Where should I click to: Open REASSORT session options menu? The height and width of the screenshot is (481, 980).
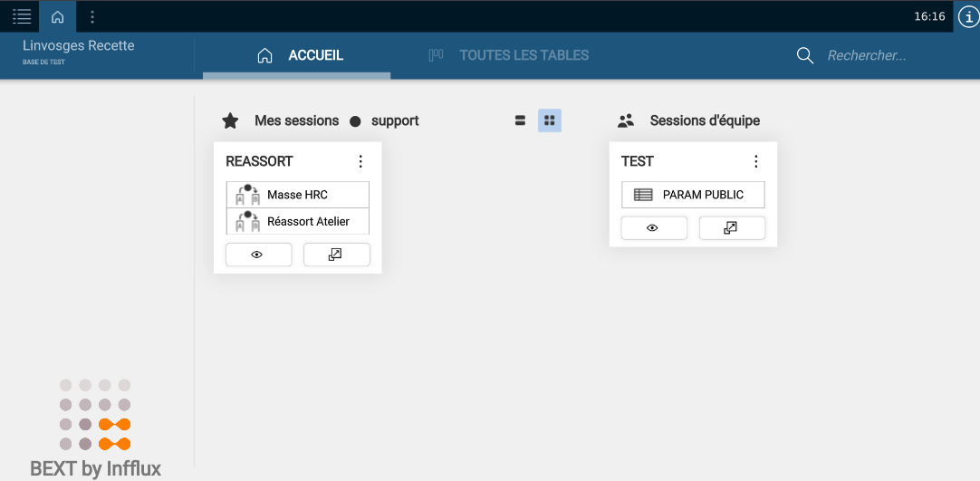tap(360, 161)
